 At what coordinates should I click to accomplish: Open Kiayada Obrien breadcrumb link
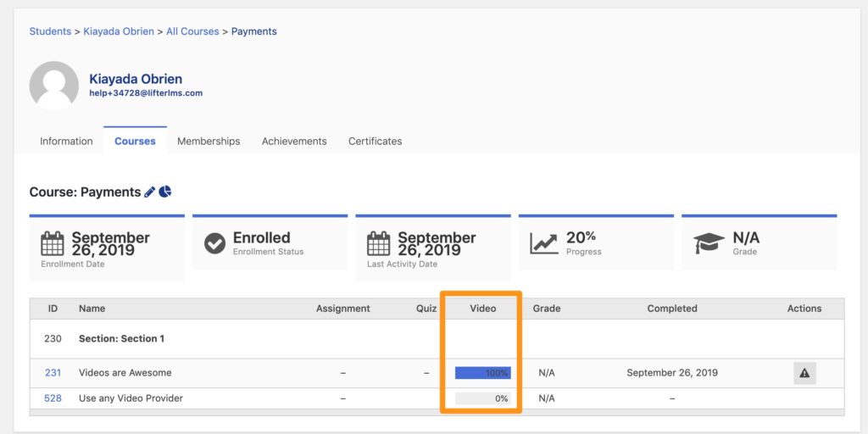click(x=119, y=31)
